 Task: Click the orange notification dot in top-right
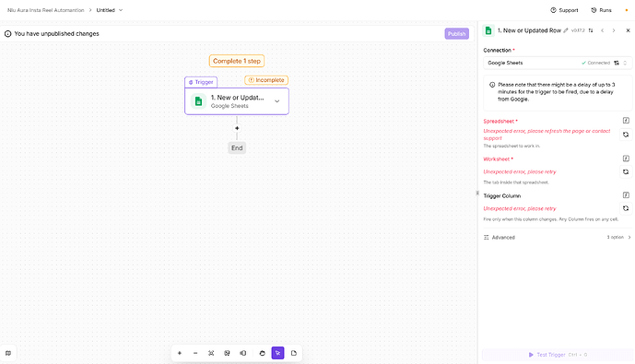point(626,10)
